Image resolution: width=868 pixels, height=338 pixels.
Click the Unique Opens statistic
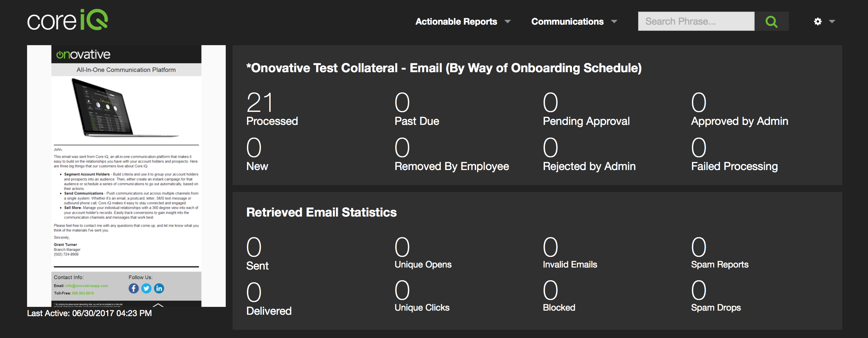pyautogui.click(x=423, y=253)
